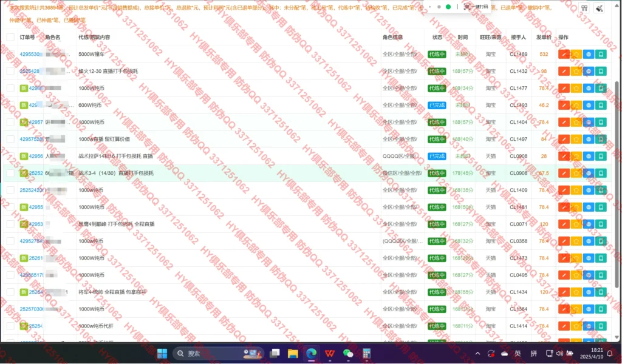Screen dimensions: 622x364
Task: Click the 发单价 column header
Action: click(544, 37)
